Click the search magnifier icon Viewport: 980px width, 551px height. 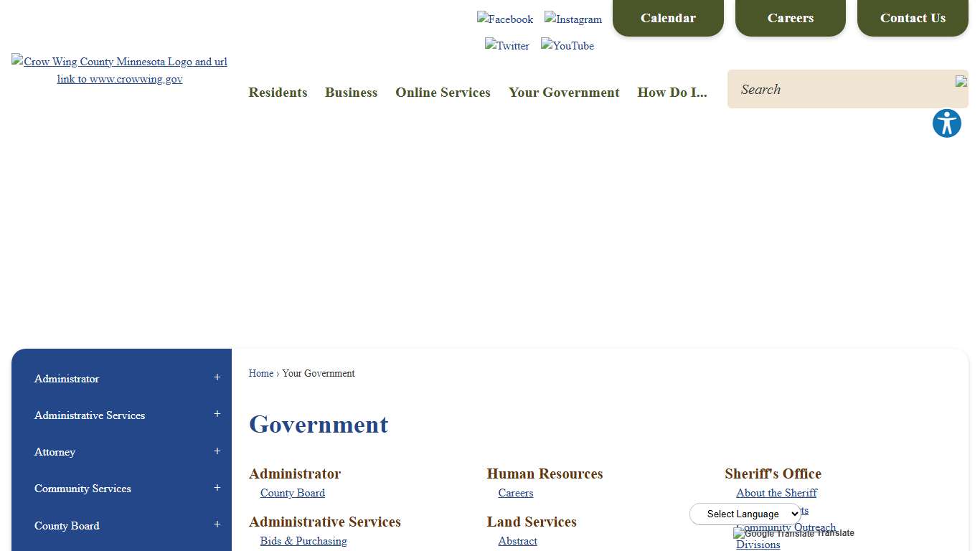point(961,81)
